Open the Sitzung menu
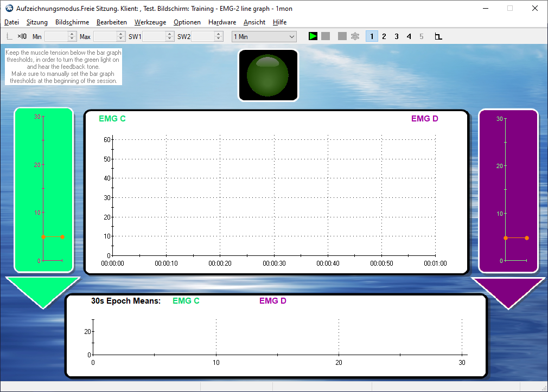The width and height of the screenshot is (548, 392). click(37, 22)
